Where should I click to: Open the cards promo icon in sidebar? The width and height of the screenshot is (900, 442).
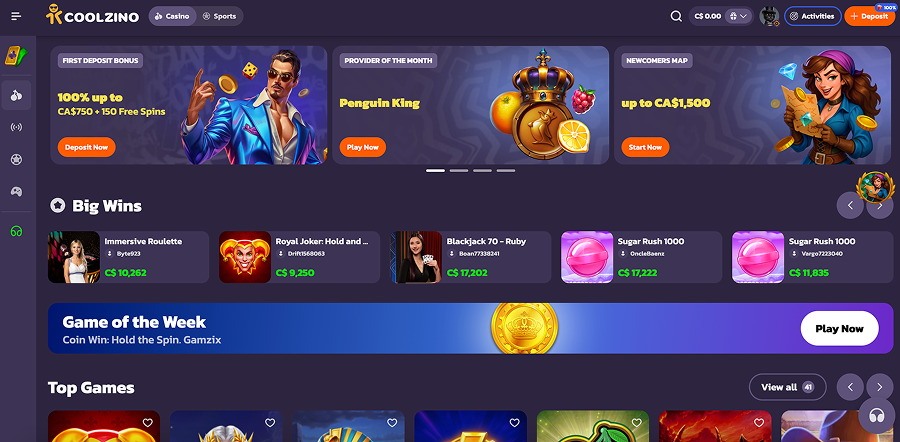[16, 56]
